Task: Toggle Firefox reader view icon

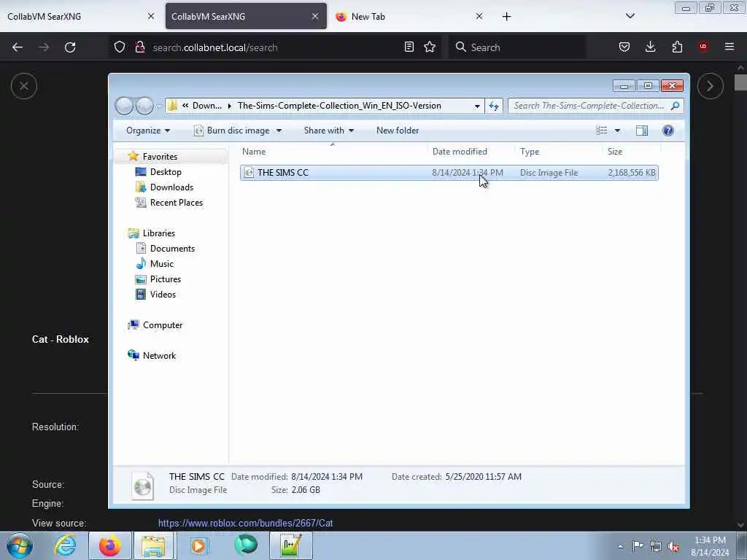Action: coord(409,47)
